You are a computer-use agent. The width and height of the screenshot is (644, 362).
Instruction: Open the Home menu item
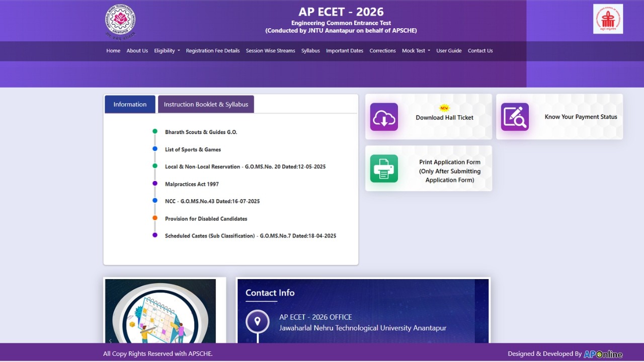[x=113, y=51]
